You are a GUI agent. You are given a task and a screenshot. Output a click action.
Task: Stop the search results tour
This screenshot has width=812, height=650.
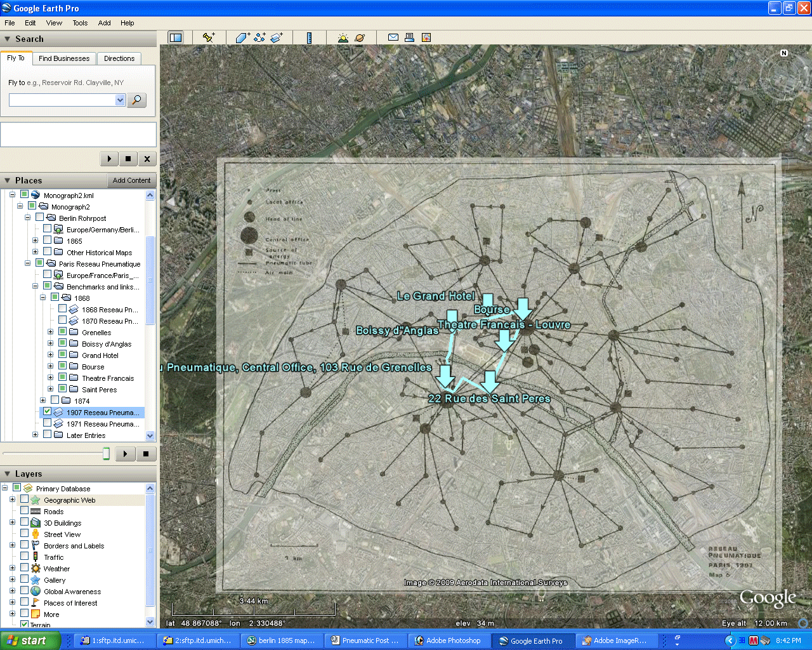[x=128, y=159]
